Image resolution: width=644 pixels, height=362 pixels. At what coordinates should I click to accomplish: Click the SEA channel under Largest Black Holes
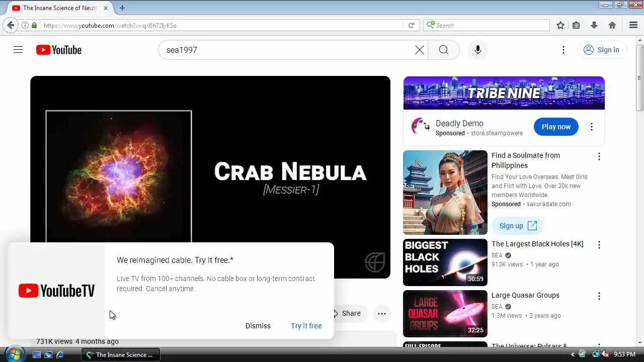[x=497, y=255]
